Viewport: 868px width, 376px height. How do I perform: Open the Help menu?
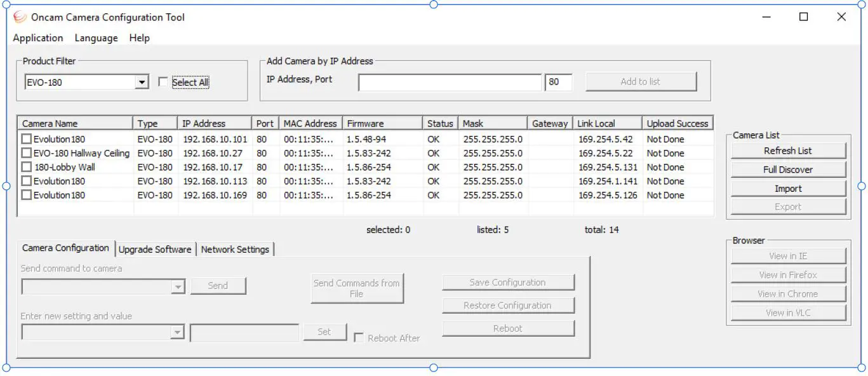[x=139, y=38]
